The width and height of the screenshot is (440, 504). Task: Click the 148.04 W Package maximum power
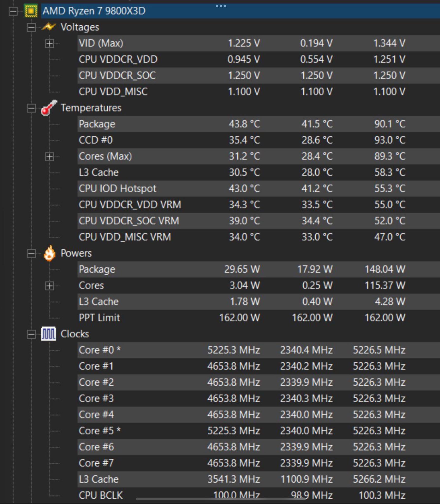(x=385, y=269)
